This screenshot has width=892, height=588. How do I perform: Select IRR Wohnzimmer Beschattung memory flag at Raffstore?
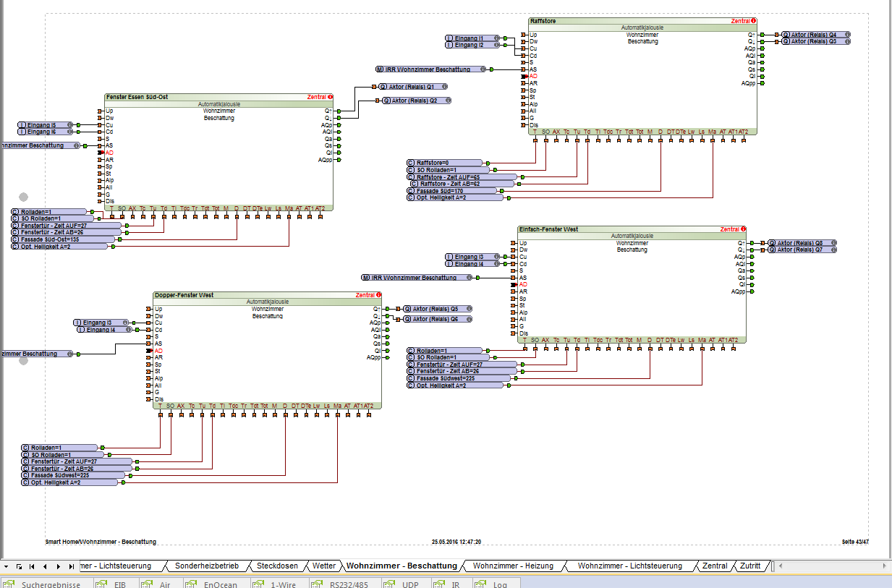[433, 69]
